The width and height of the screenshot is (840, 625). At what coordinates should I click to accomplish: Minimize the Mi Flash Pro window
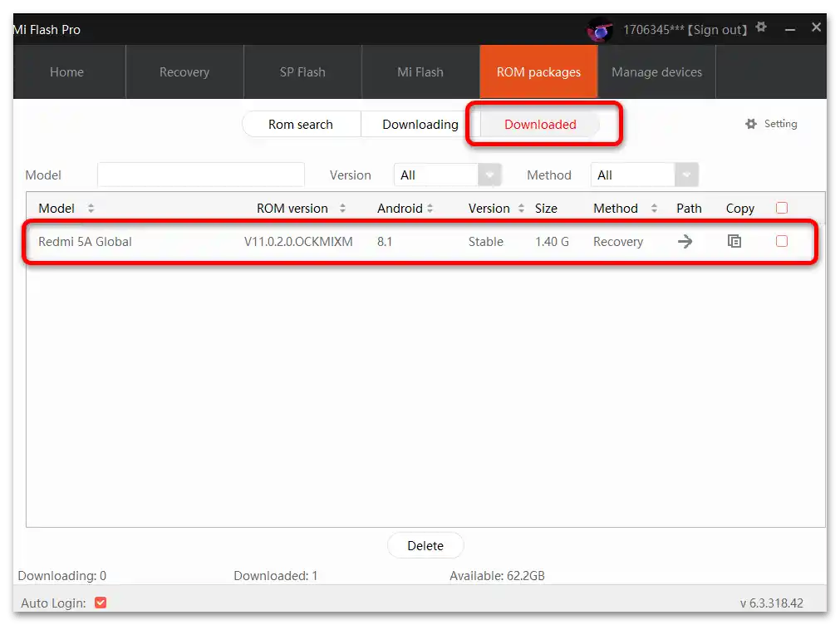click(789, 29)
